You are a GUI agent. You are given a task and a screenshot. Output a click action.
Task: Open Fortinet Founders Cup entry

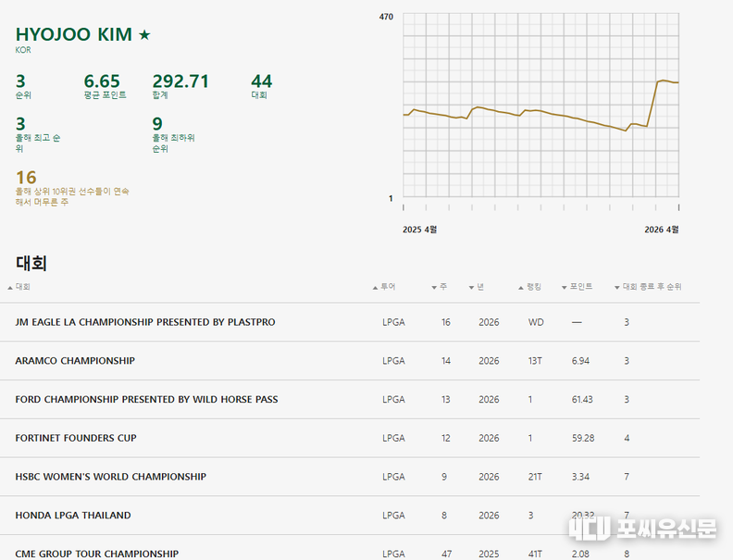(76, 438)
